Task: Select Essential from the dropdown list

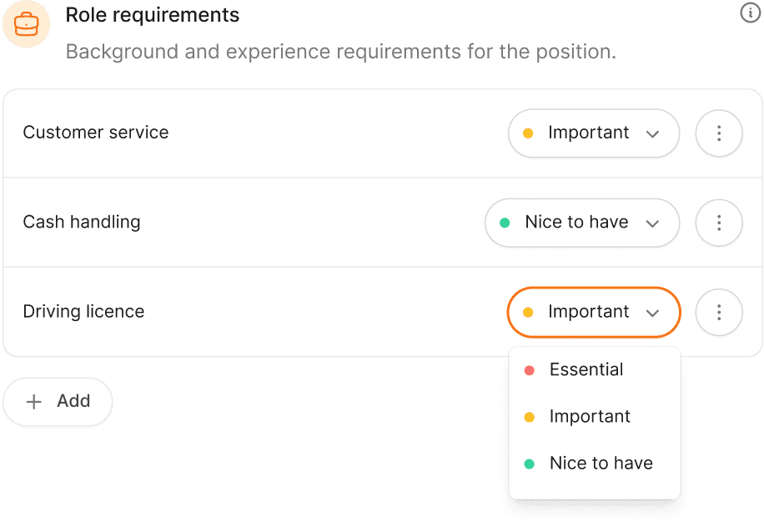Action: tap(586, 369)
